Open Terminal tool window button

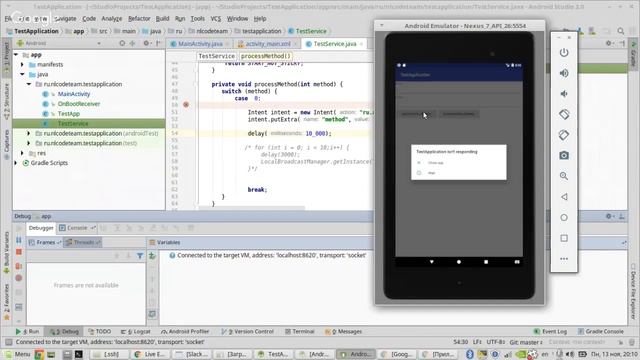(300, 332)
